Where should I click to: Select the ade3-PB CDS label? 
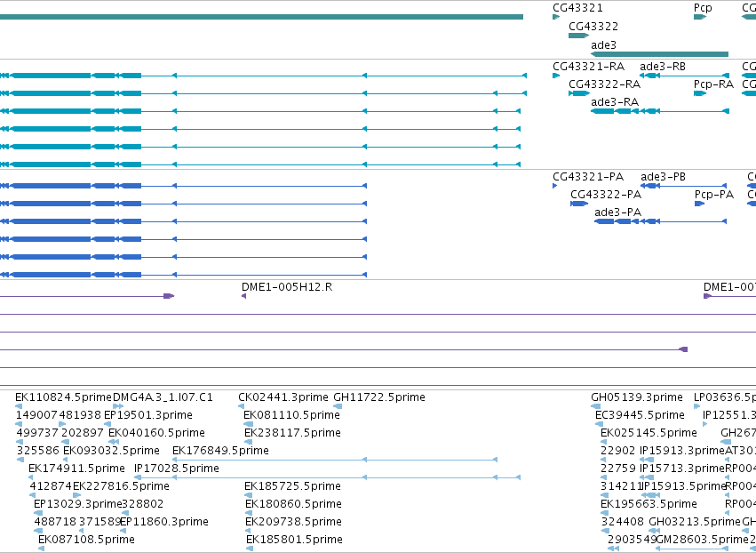663,177
